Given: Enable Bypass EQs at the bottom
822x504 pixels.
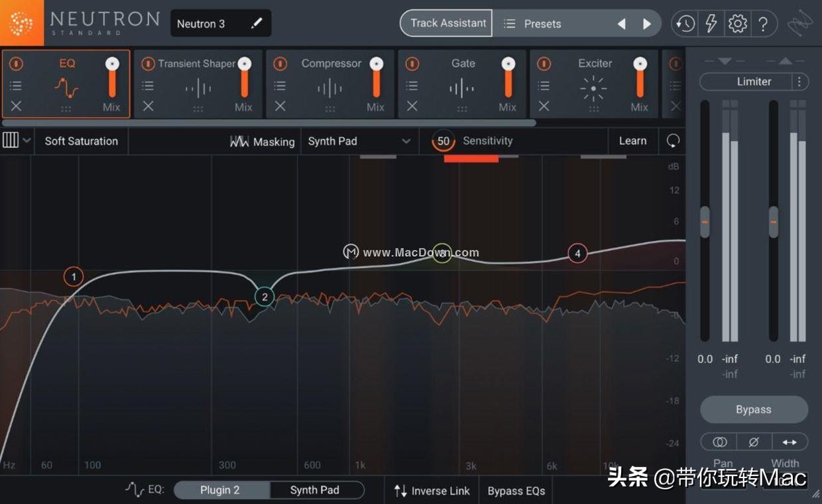Looking at the screenshot, I should (x=516, y=490).
